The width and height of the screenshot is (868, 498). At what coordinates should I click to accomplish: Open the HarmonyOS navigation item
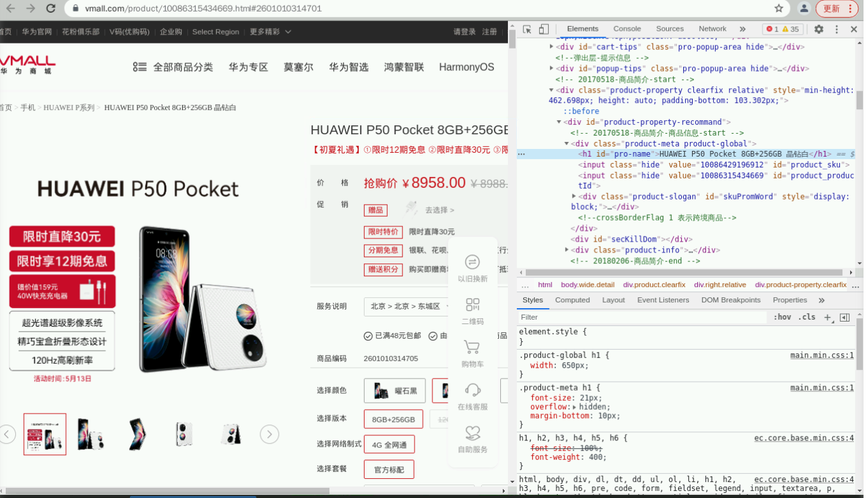point(466,67)
